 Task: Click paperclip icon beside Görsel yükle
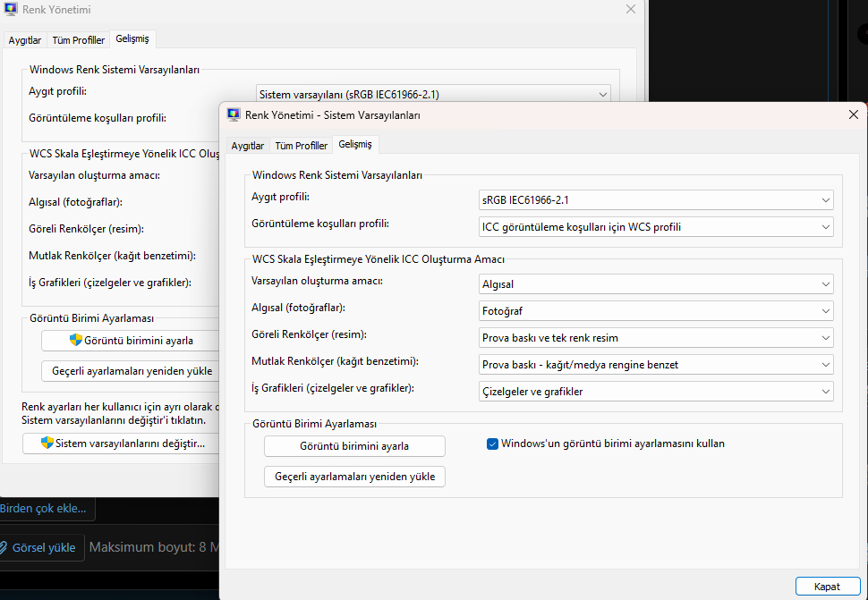[4, 547]
